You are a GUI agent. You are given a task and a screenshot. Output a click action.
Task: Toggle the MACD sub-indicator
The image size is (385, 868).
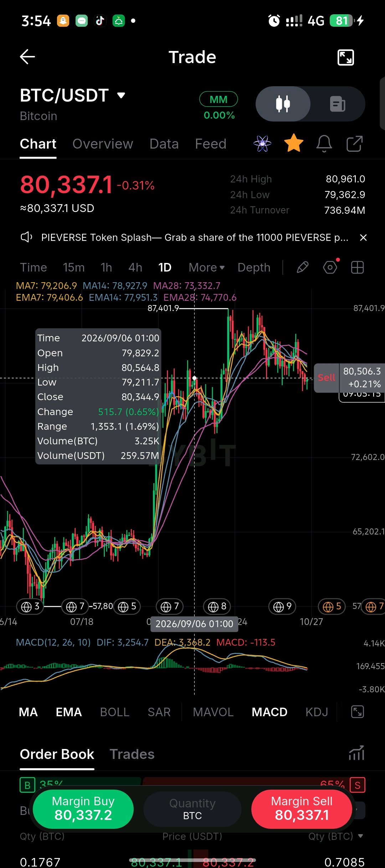pyautogui.click(x=269, y=712)
